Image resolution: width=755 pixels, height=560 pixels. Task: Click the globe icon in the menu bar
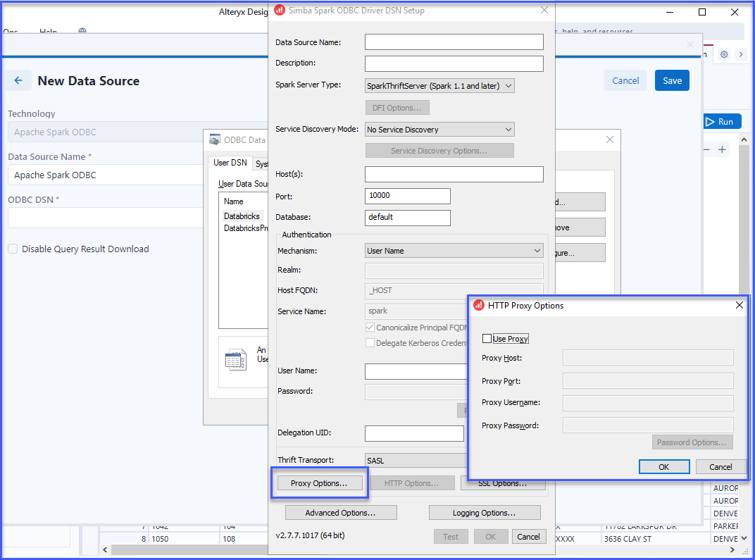tap(82, 31)
